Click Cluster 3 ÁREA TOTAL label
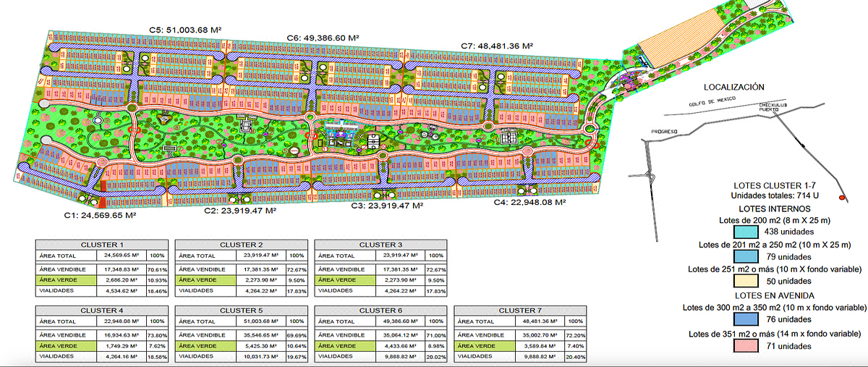Screen dimensions: 868x367 [336, 256]
